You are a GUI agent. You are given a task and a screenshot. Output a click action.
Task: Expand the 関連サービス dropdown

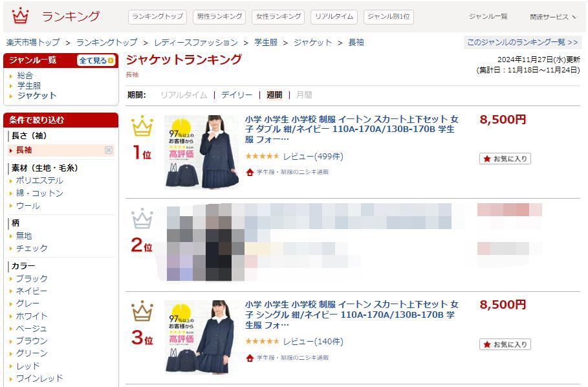click(553, 17)
